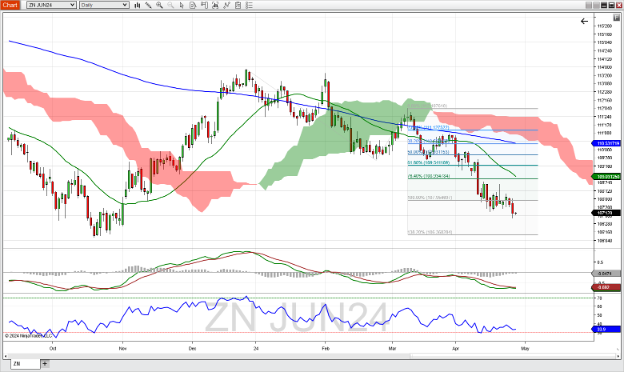Open the Indicators icon

tap(215, 5)
